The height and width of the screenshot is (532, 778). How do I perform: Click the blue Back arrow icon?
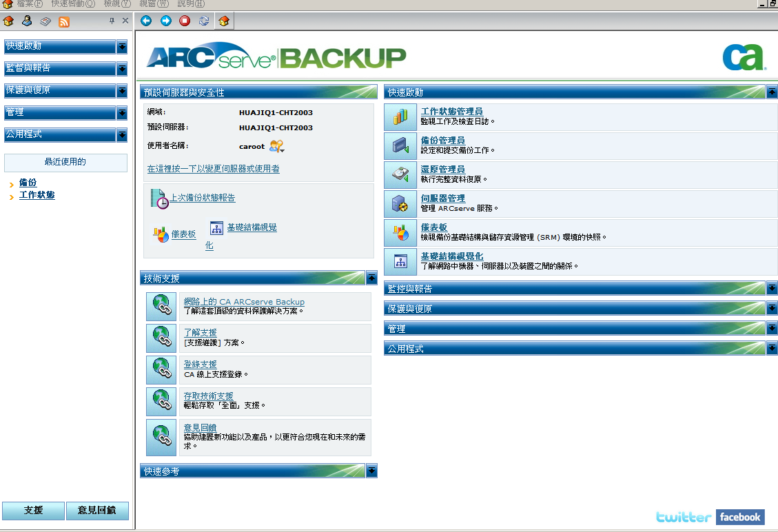click(x=145, y=21)
